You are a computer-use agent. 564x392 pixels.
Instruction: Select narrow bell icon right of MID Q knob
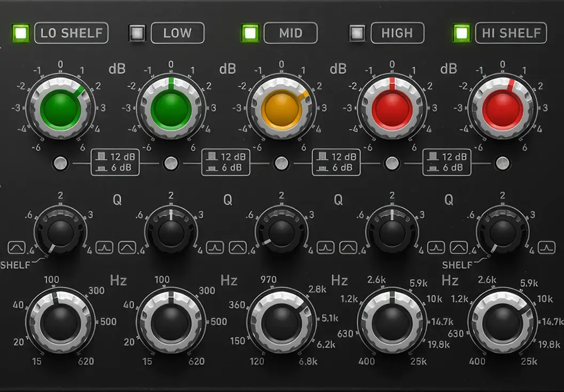(x=325, y=247)
